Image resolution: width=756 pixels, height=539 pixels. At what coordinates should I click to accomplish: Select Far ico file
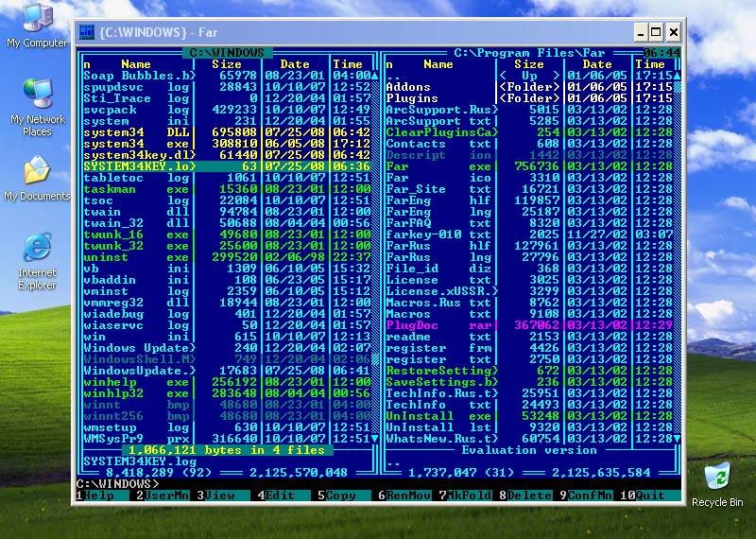(529, 178)
